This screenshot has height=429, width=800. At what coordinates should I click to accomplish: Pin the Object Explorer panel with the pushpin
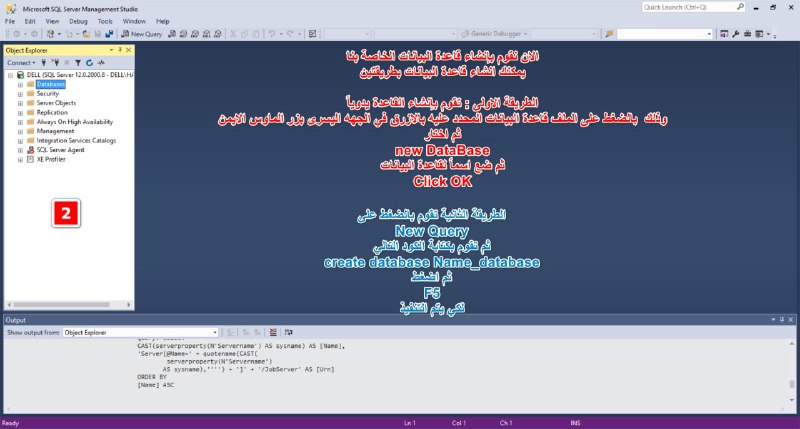coord(120,50)
